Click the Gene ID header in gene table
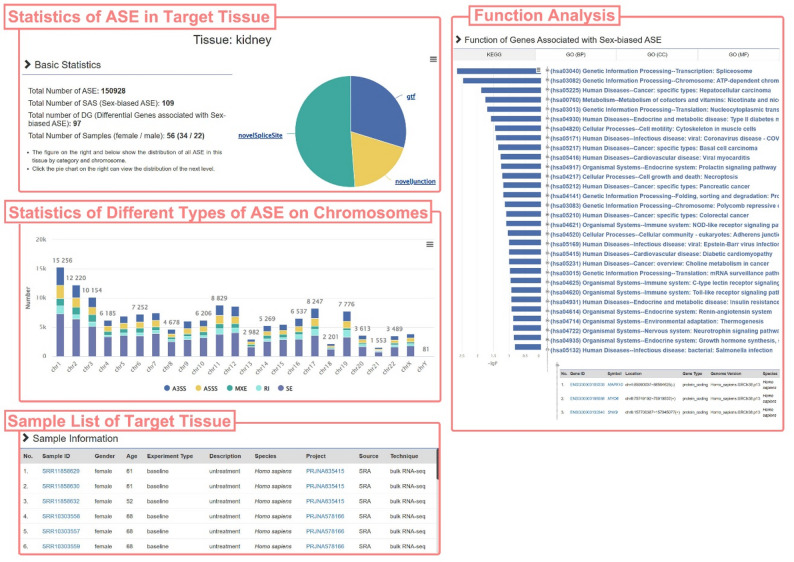The width and height of the screenshot is (794, 562). (x=577, y=374)
